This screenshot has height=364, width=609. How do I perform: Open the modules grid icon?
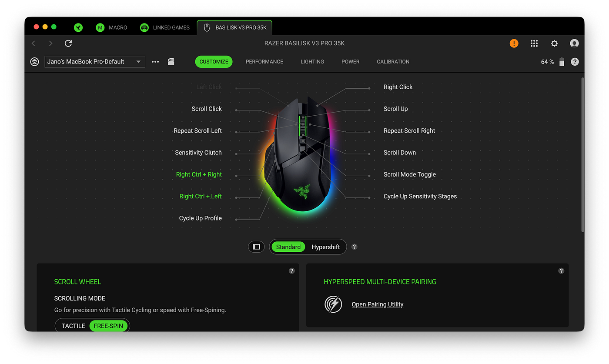coord(534,43)
